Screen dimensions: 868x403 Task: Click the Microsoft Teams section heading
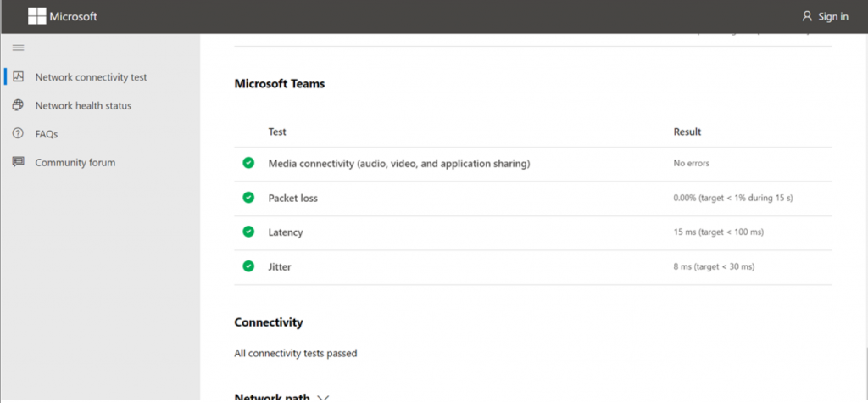click(x=280, y=84)
